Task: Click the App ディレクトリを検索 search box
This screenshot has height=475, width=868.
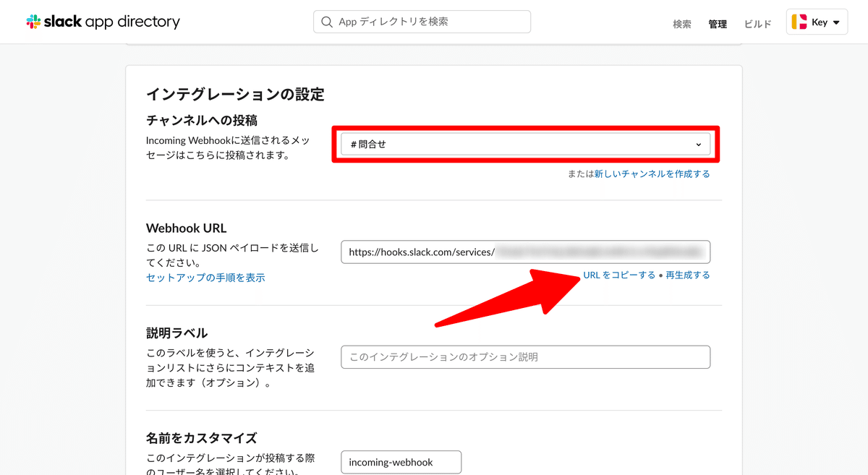Action: pos(422,22)
